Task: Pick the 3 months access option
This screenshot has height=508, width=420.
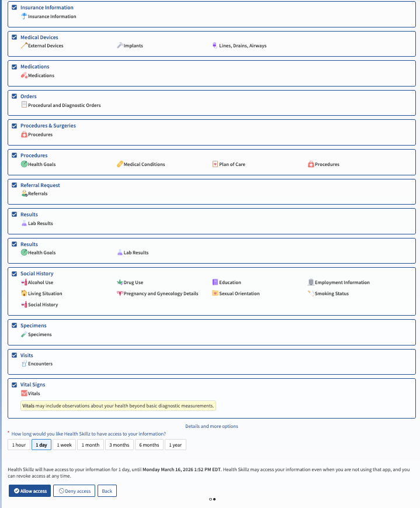Action: click(119, 445)
